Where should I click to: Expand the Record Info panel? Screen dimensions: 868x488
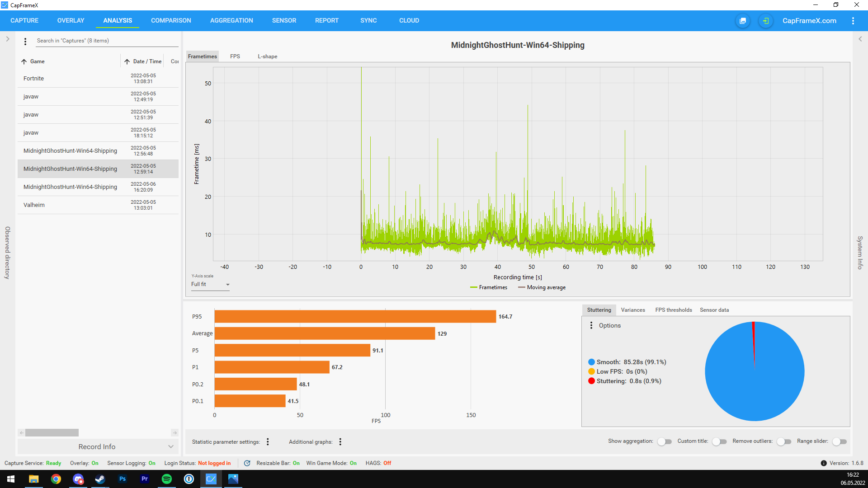click(x=170, y=446)
